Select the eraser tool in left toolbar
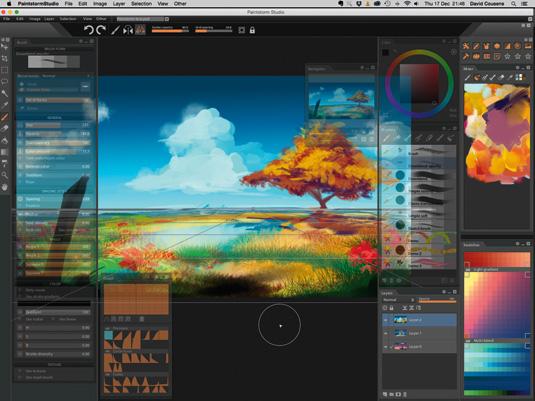Image resolution: width=535 pixels, height=401 pixels. (4, 128)
